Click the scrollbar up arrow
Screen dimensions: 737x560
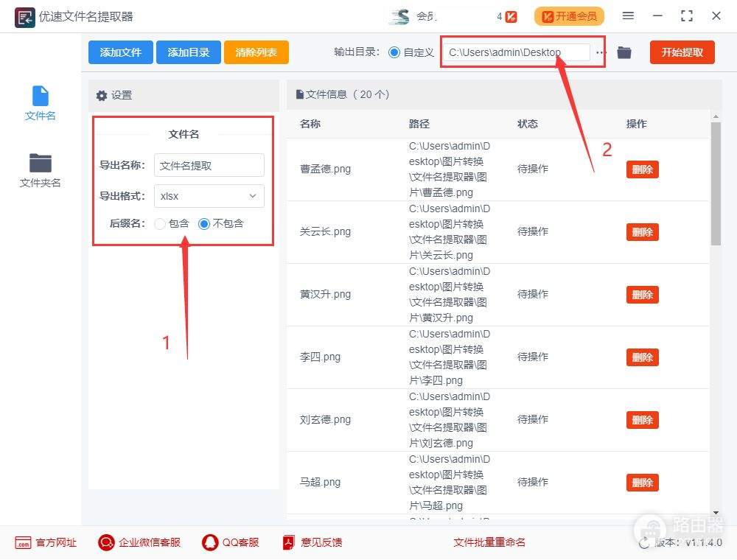716,116
